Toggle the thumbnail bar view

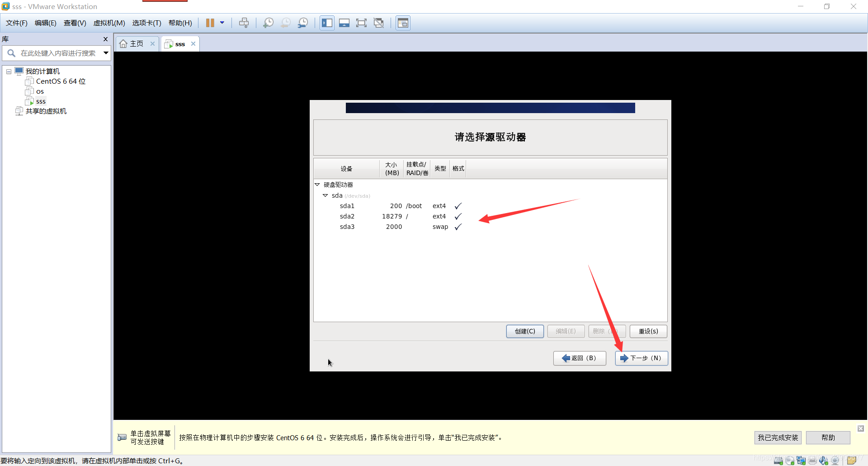344,23
